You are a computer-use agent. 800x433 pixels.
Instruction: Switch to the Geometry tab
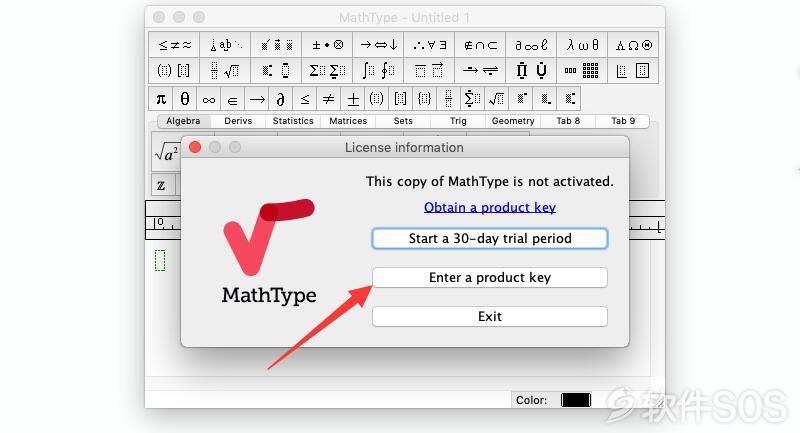513,121
